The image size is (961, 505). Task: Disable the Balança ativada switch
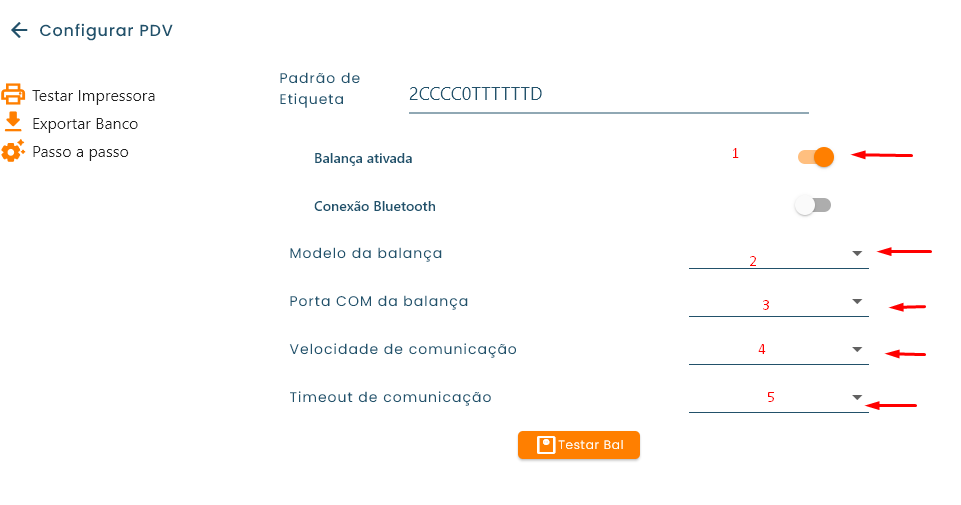pyautogui.click(x=816, y=157)
